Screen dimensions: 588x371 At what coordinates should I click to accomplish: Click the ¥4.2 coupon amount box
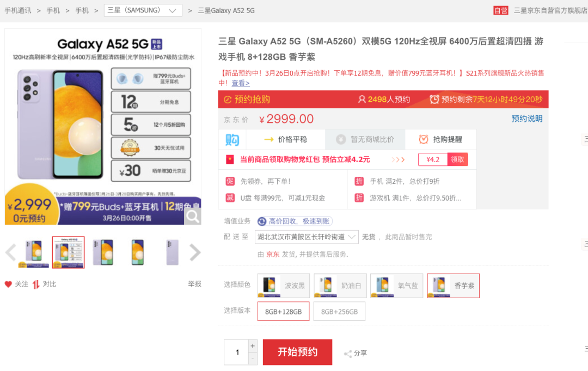pos(433,159)
